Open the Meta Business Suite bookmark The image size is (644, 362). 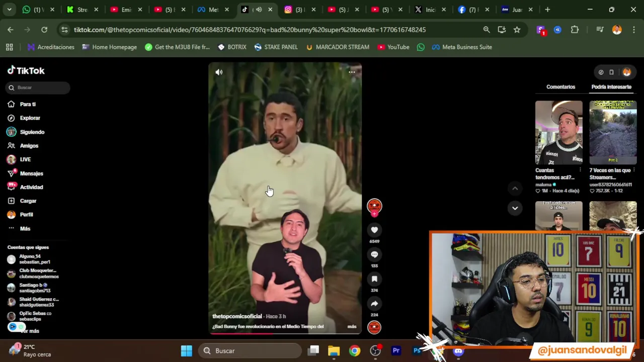click(x=462, y=47)
